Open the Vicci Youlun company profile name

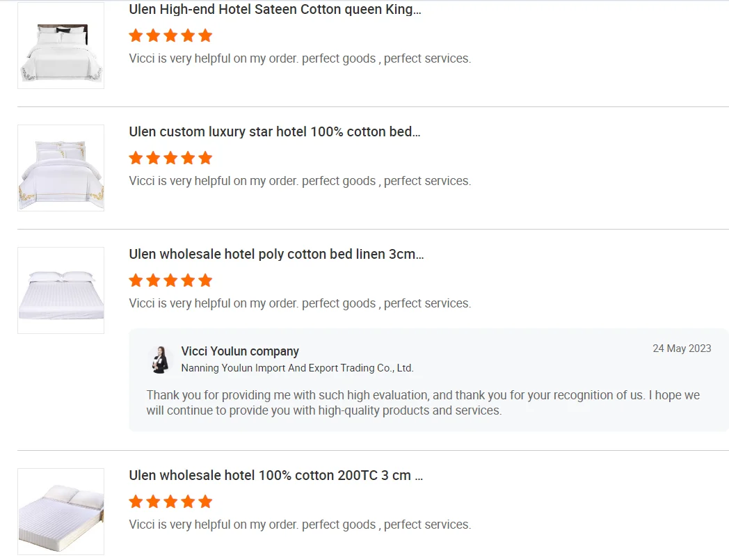[240, 351]
